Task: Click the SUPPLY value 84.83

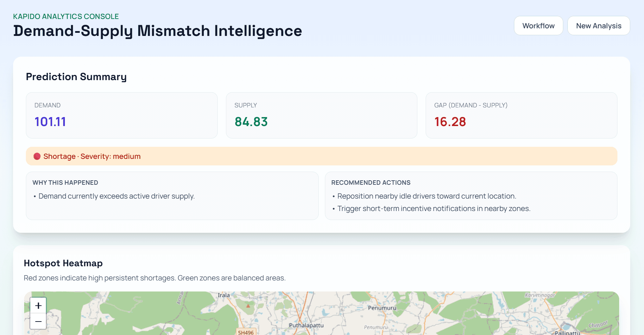Action: point(251,122)
